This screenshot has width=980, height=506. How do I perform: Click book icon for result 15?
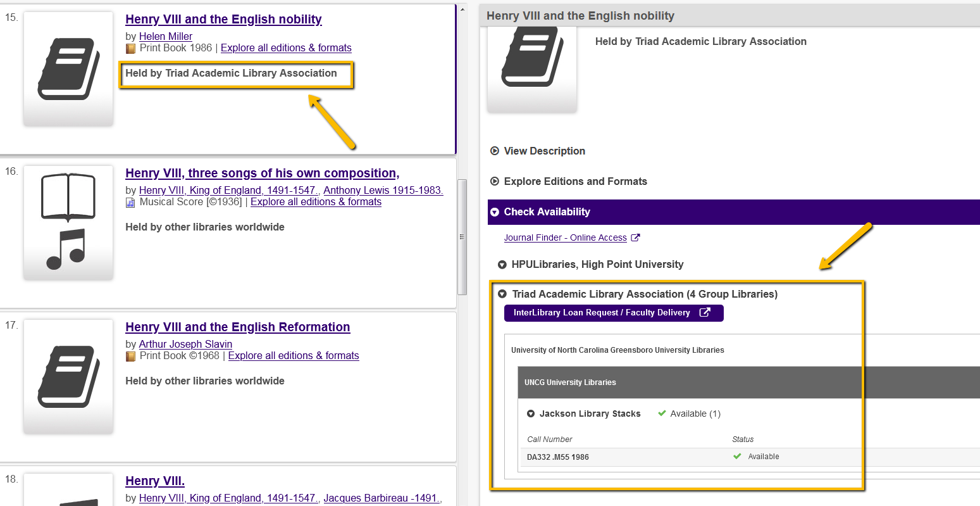[x=68, y=68]
